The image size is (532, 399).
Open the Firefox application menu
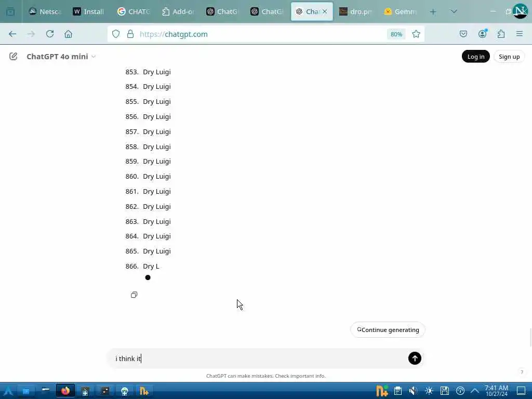(520, 34)
